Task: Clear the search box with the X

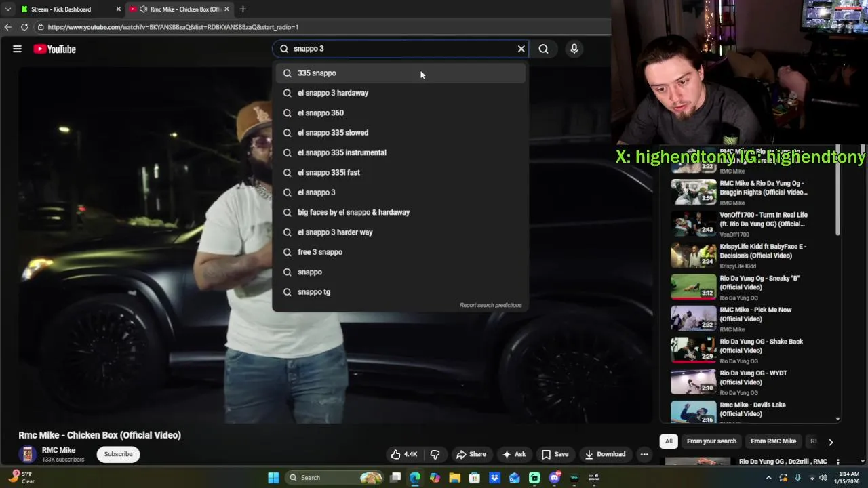Action: (521, 49)
